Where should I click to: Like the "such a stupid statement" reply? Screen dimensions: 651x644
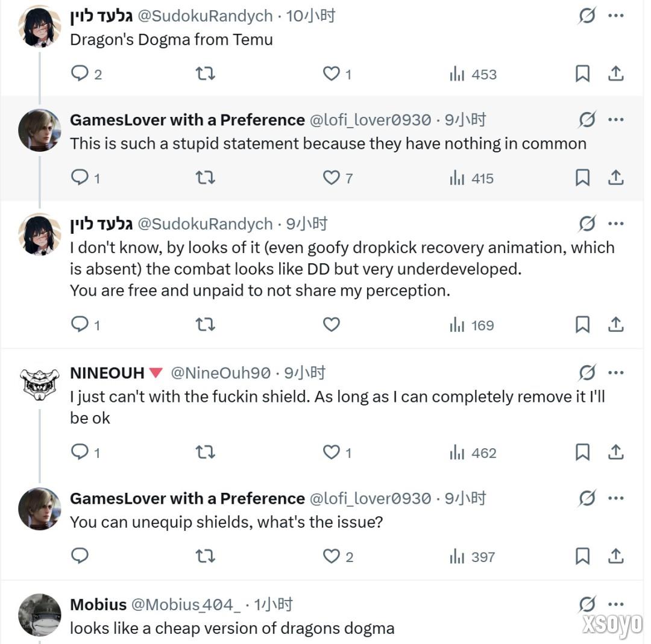tap(332, 178)
